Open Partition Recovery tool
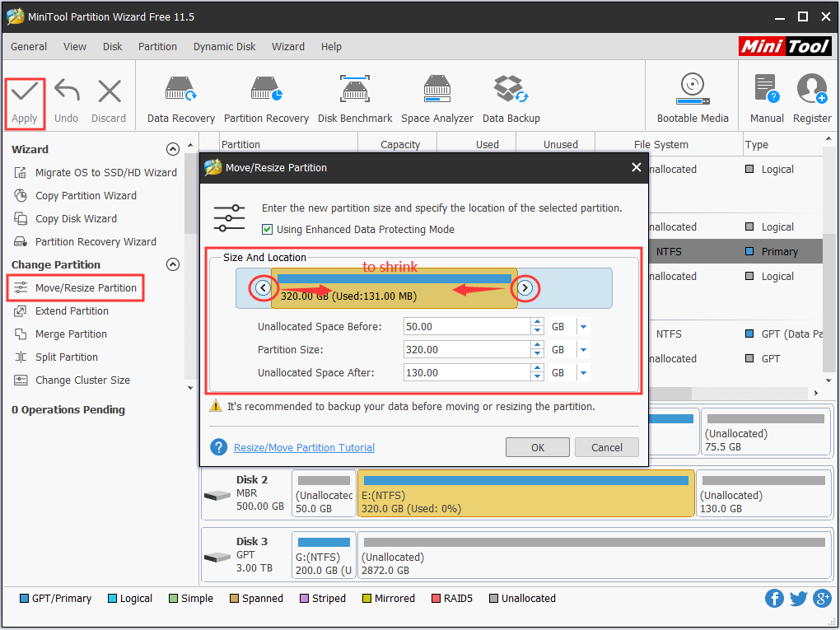Screen dimensions: 840x630 [x=266, y=100]
